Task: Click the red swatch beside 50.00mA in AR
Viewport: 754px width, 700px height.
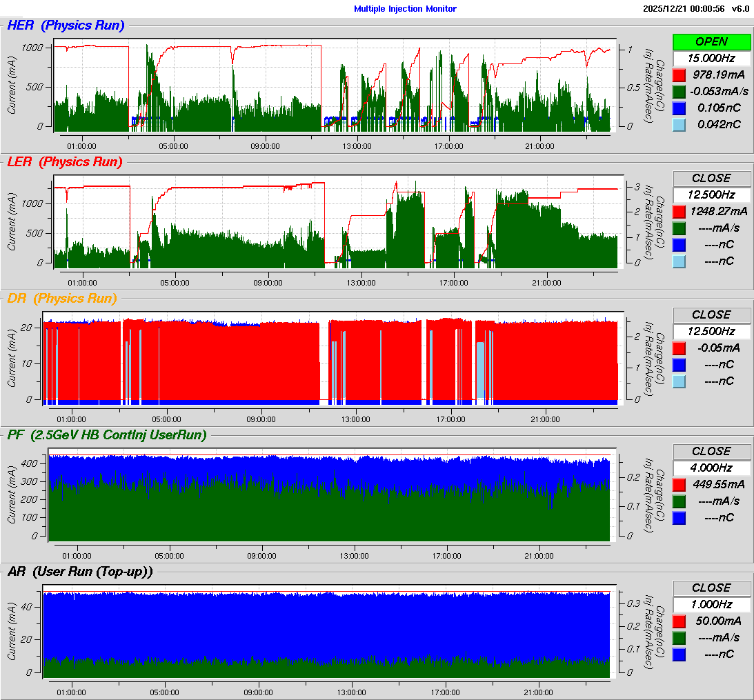Action: click(679, 621)
